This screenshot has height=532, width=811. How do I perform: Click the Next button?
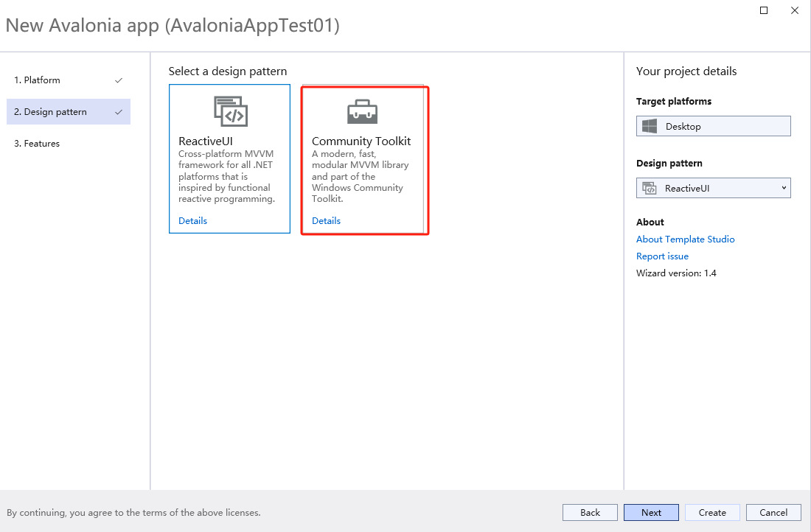651,512
